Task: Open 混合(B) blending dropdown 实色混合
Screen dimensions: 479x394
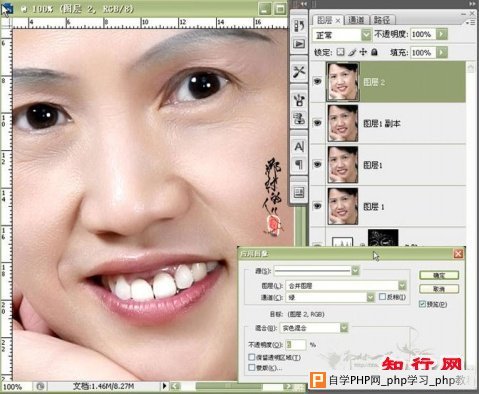Action: click(344, 328)
